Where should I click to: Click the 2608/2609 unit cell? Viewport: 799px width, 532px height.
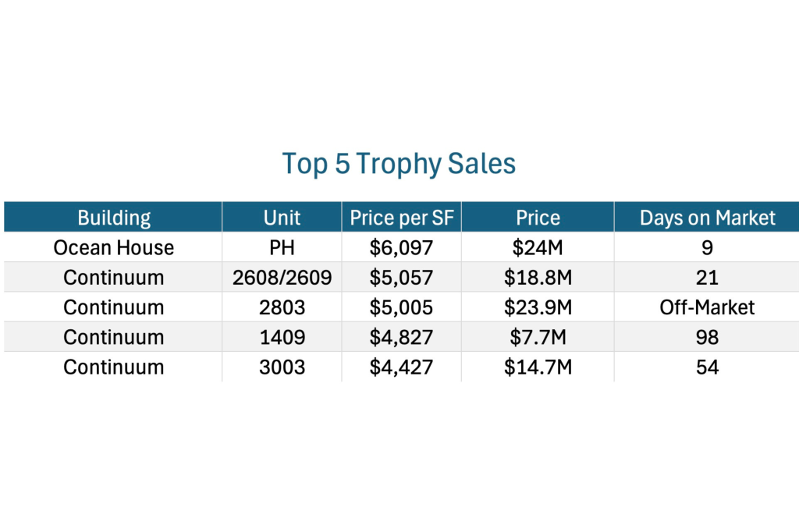282,278
